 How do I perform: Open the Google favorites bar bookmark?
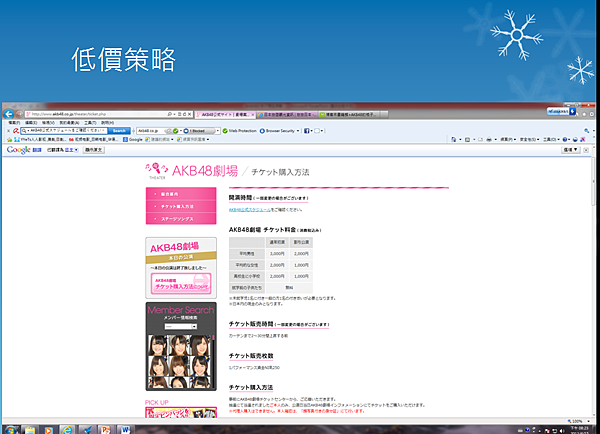(133, 139)
